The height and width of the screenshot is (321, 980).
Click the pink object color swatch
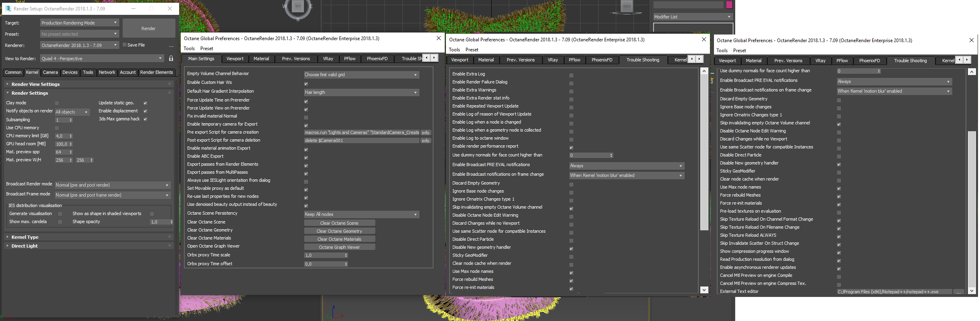[729, 5]
